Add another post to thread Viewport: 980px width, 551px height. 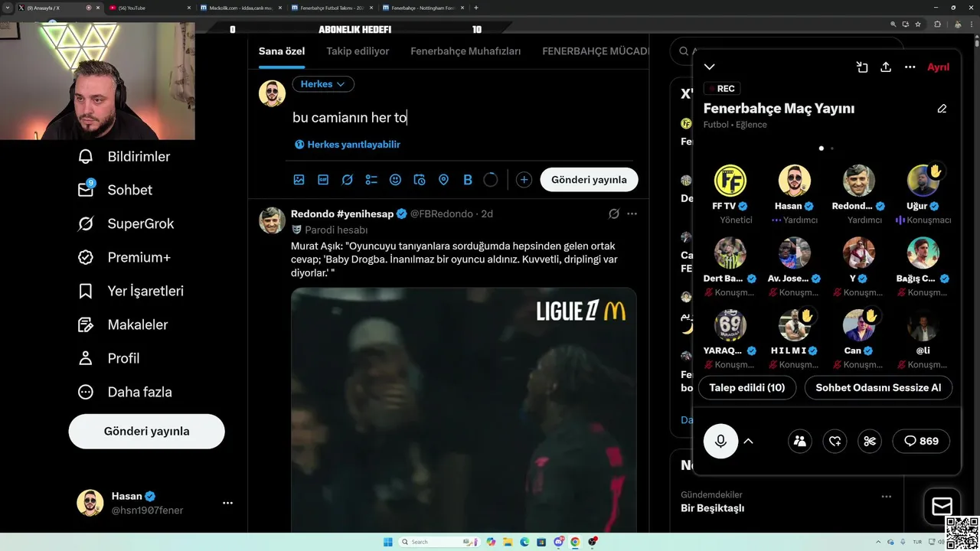(x=524, y=180)
